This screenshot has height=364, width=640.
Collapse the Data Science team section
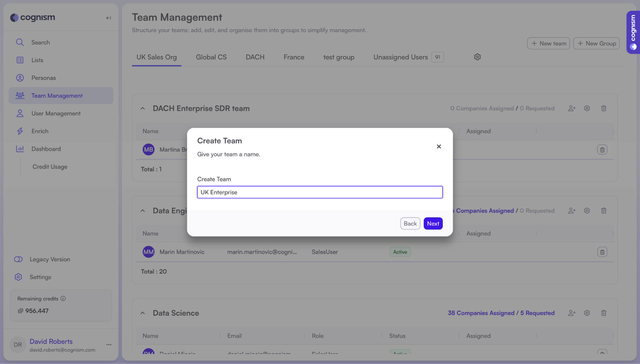click(143, 313)
